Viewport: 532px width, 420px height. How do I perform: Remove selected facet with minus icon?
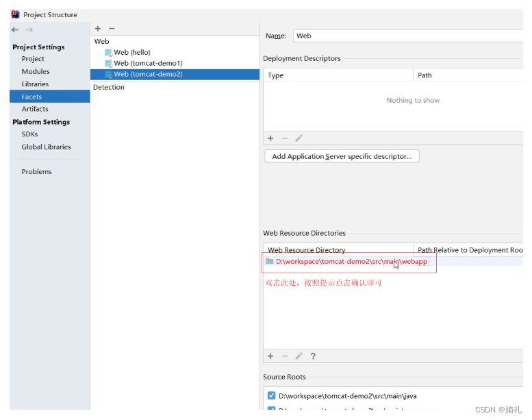point(112,29)
